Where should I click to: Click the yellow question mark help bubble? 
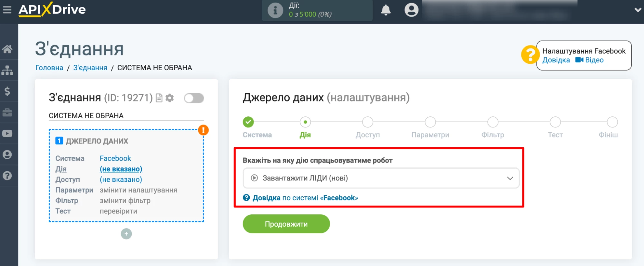(x=530, y=54)
